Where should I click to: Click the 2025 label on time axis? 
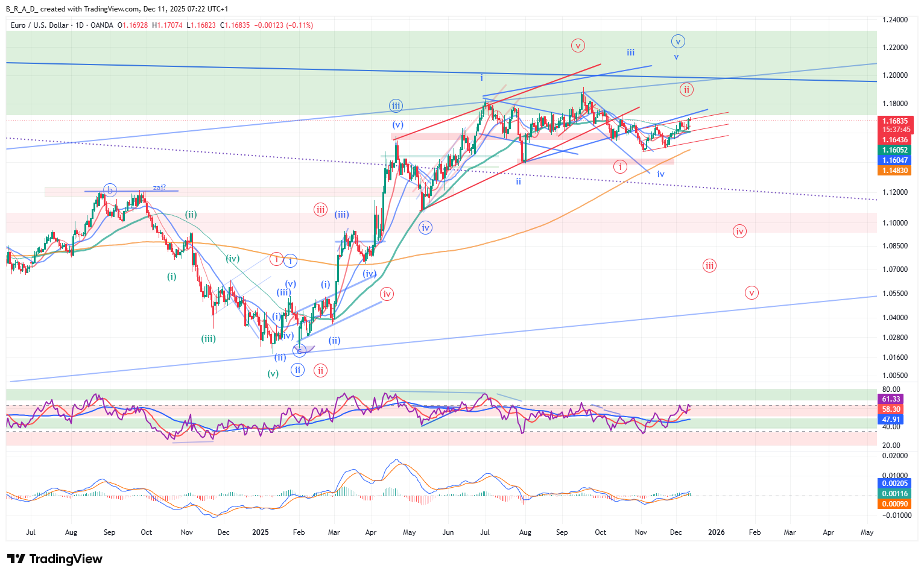click(x=261, y=532)
